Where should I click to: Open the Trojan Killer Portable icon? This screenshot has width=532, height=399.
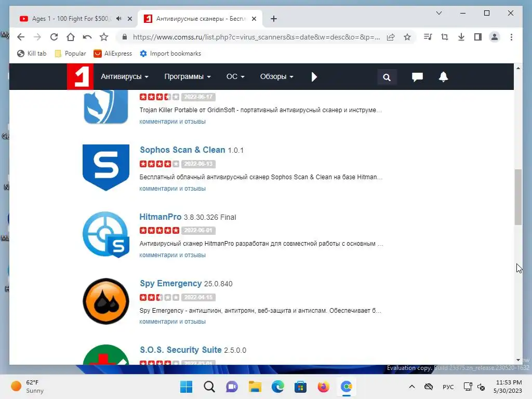coord(106,107)
